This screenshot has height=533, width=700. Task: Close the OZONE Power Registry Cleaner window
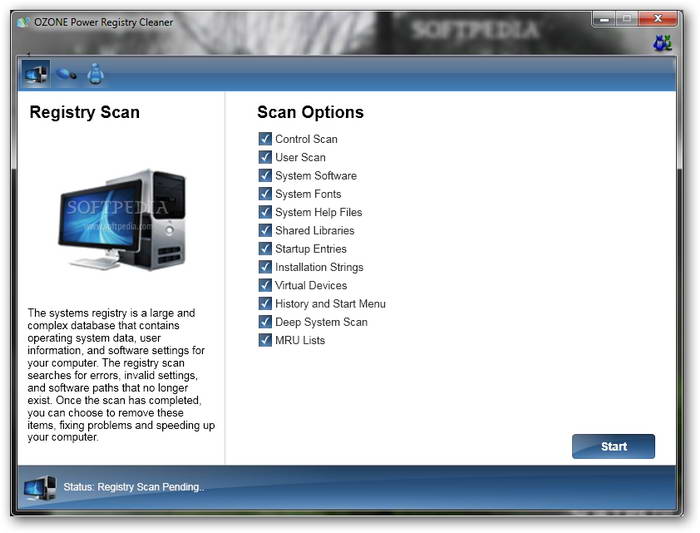click(x=658, y=19)
